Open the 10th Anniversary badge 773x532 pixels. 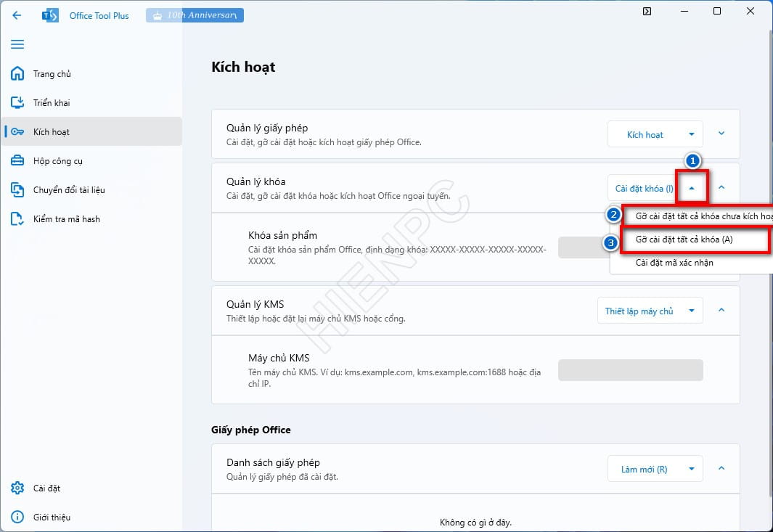(195, 15)
